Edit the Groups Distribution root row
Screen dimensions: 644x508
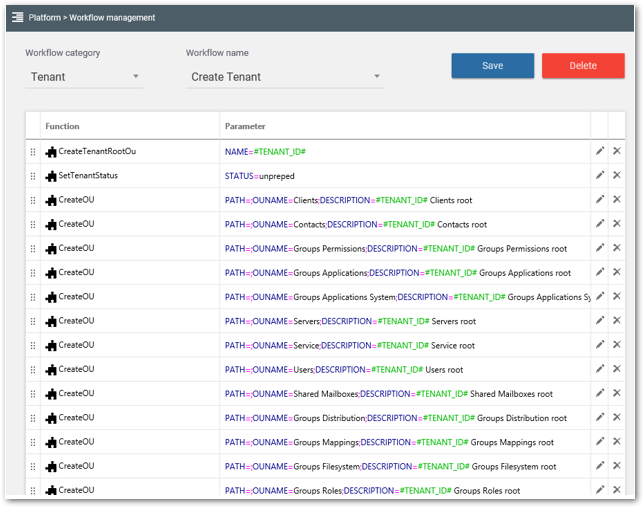coord(600,418)
